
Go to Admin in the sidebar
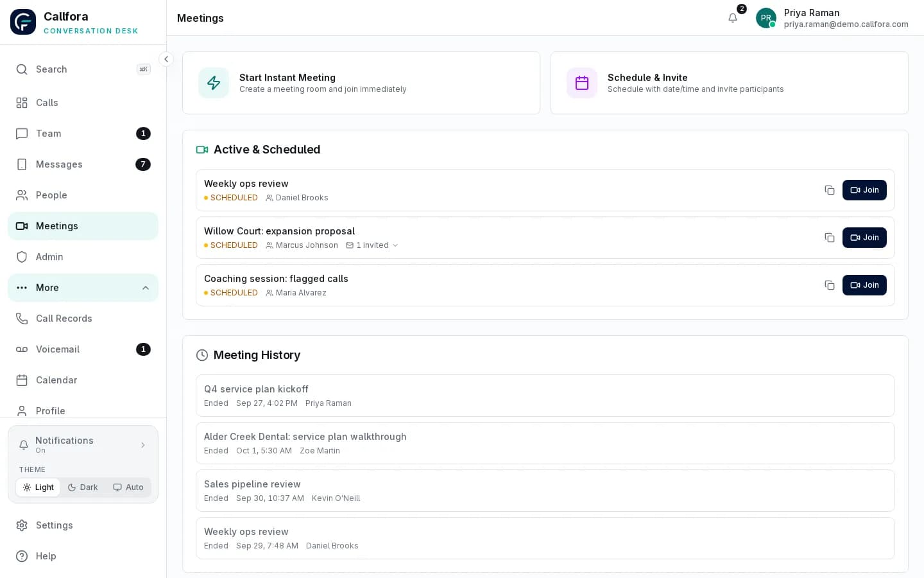[83, 257]
